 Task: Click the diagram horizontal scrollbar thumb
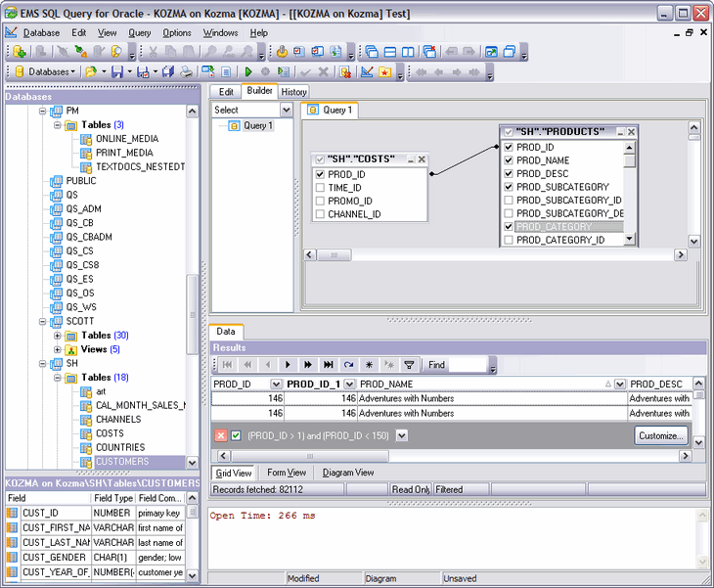(x=334, y=254)
